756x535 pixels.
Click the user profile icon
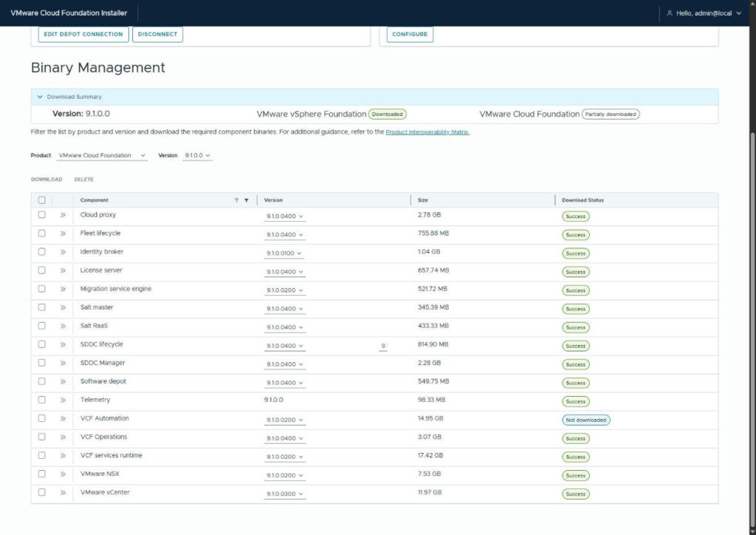(x=669, y=13)
